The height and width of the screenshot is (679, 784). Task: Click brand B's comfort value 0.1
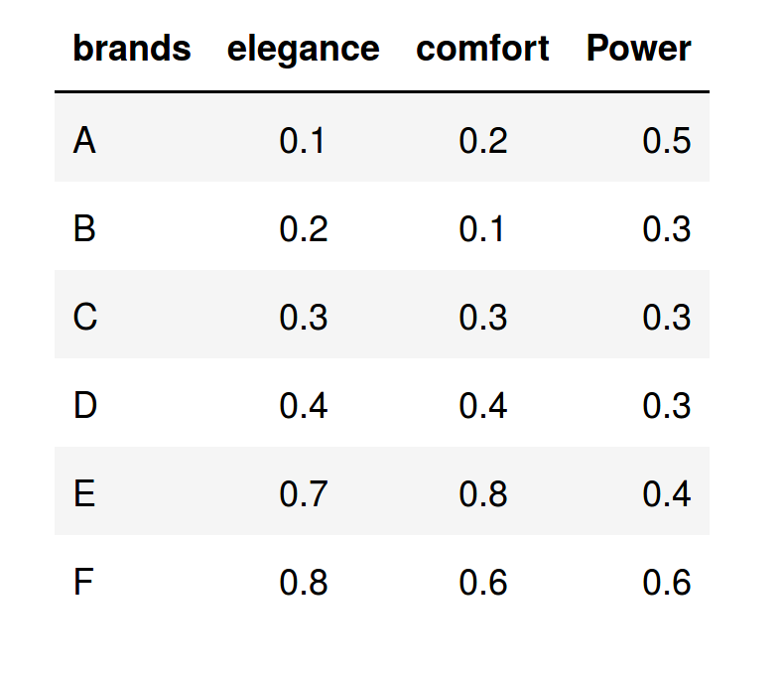(x=482, y=229)
